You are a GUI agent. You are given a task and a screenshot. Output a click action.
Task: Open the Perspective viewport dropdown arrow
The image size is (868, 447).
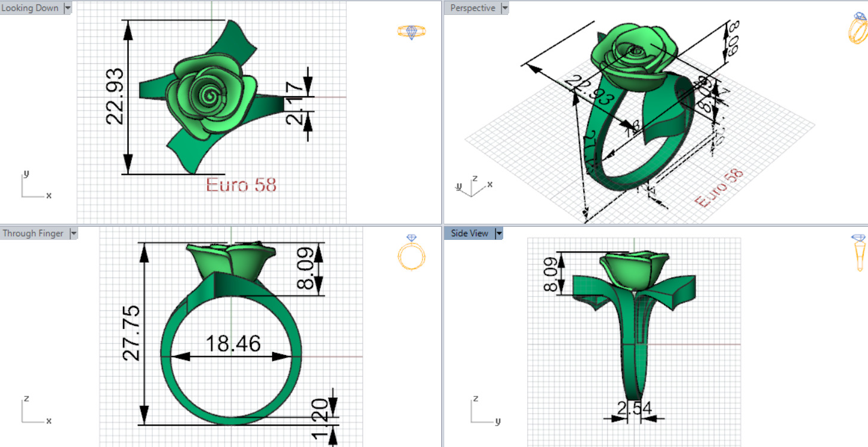click(x=505, y=8)
